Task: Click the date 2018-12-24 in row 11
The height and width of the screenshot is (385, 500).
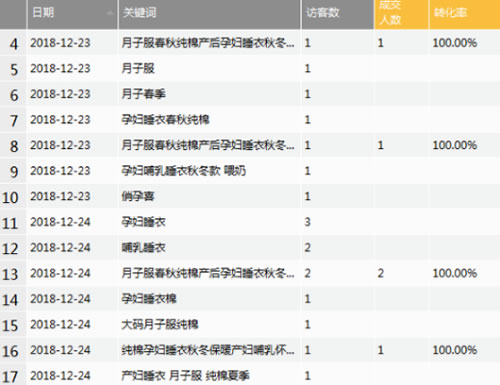Action: point(60,222)
